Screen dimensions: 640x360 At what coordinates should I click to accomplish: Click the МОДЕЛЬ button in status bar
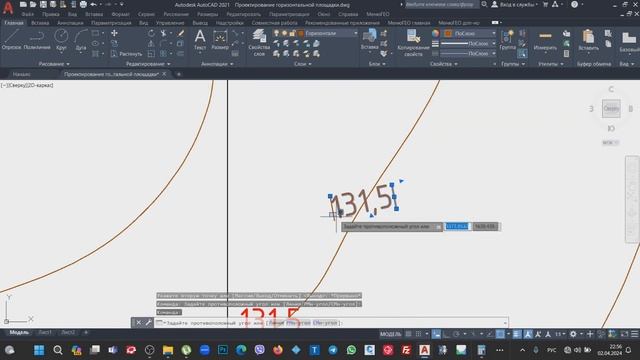(x=391, y=334)
